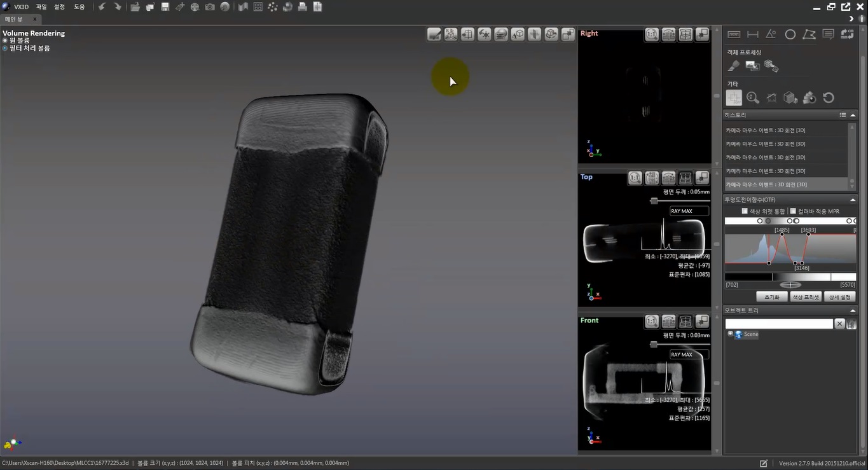868x470 pixels.
Task: Select the ruler measurement tool
Action: coord(734,34)
